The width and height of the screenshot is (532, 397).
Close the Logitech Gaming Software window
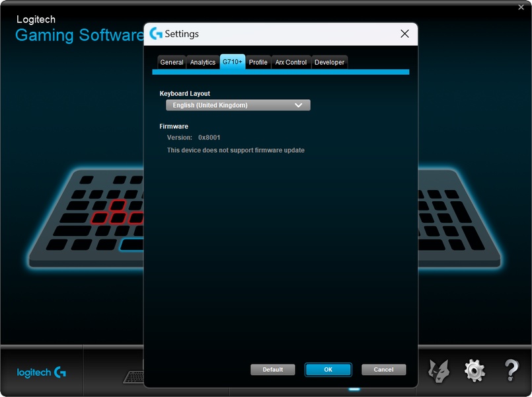[x=521, y=7]
